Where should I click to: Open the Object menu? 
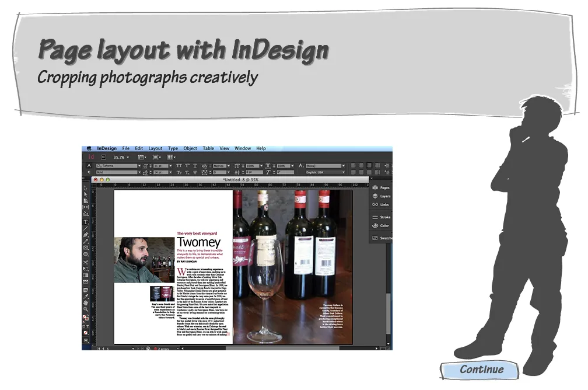(190, 148)
